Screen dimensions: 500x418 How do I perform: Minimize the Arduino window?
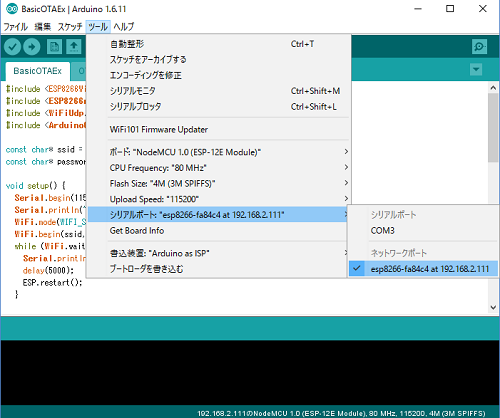418,9
